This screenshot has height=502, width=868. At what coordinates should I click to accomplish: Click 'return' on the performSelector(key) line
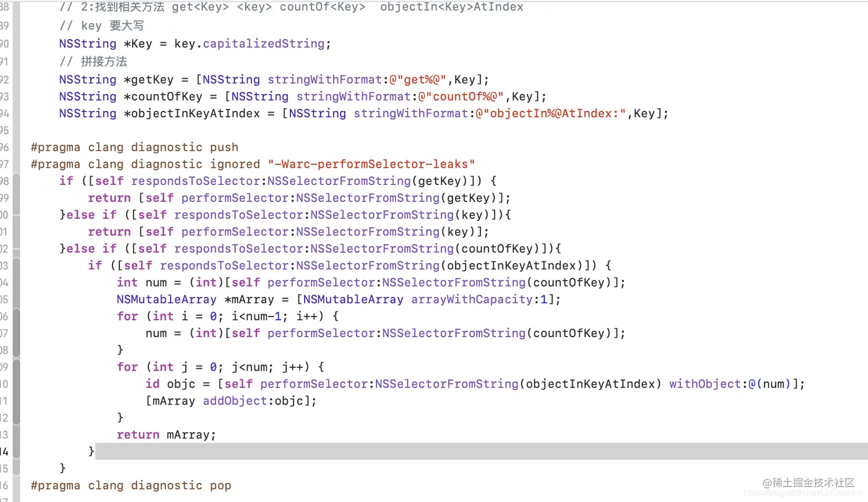109,231
